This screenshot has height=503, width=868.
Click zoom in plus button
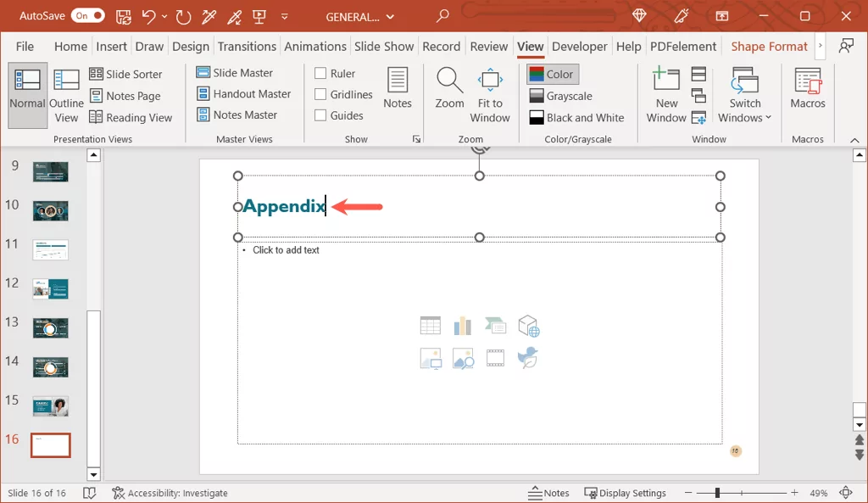[x=794, y=493]
